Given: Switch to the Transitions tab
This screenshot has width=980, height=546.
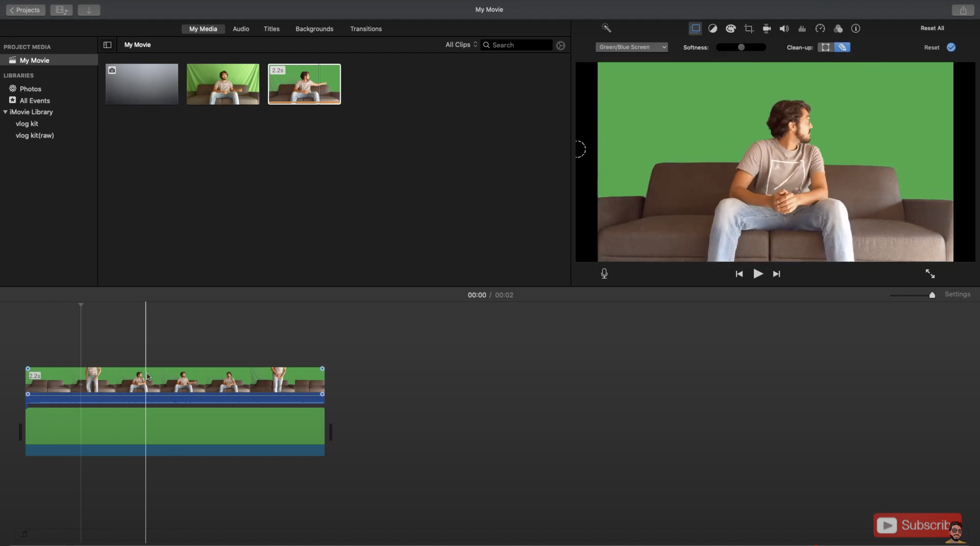Looking at the screenshot, I should 366,29.
